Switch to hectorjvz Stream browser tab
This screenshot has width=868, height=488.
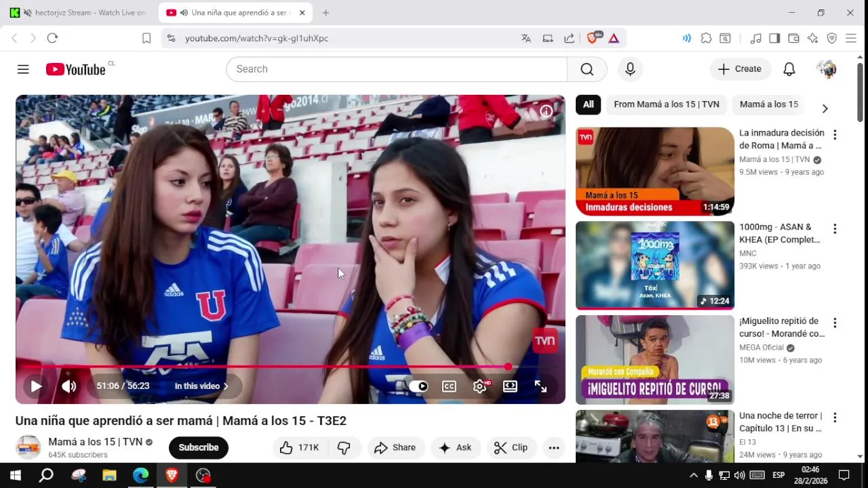click(x=81, y=13)
